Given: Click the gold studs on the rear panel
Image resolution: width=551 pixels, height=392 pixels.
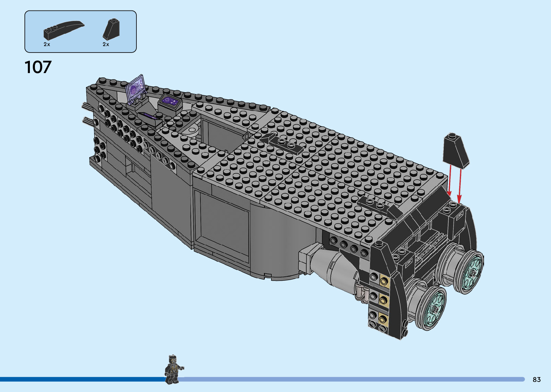Looking at the screenshot, I should pyautogui.click(x=383, y=299).
